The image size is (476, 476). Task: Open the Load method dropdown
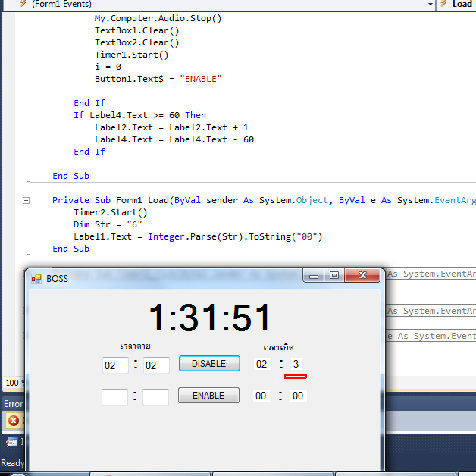(x=462, y=5)
